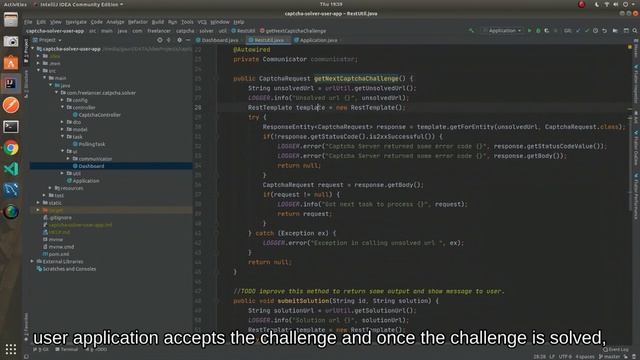Screen dimensions: 640x360
Task: Click the Show Applications grid icon
Action: tap(11, 349)
